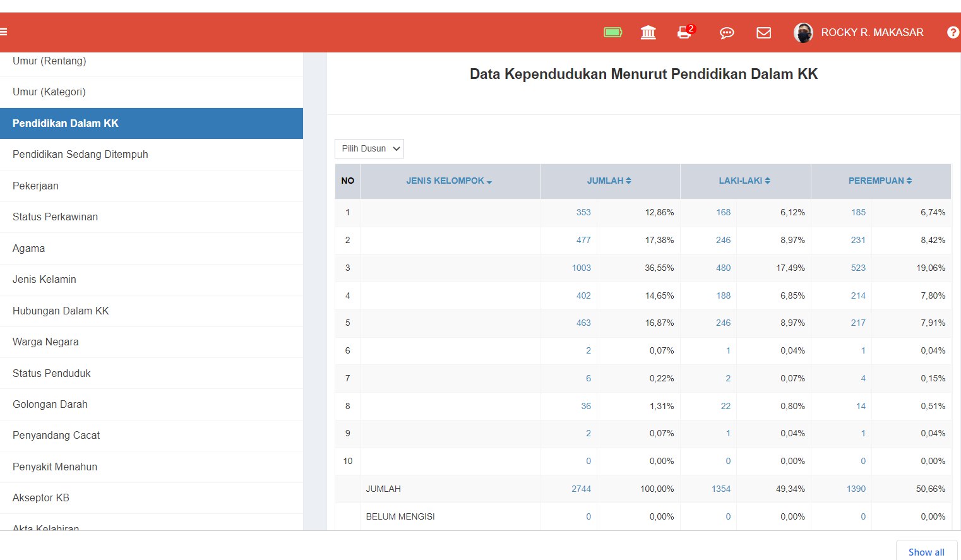Click the Show all button
Image resolution: width=961 pixels, height=560 pixels.
click(926, 551)
